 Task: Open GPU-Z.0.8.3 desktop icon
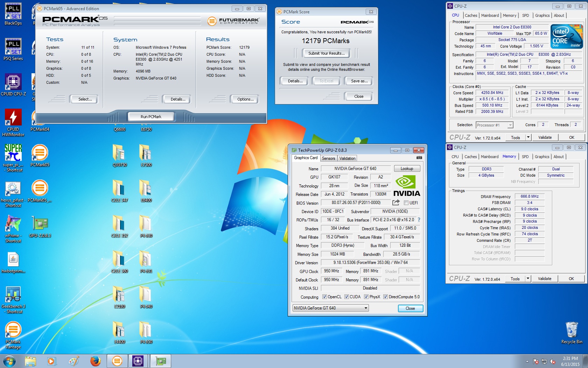pos(40,226)
